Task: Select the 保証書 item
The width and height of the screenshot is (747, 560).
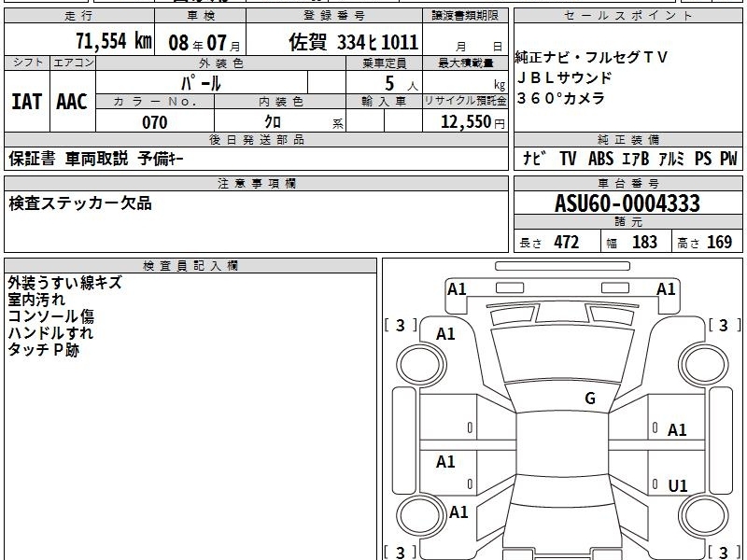Action: 32,159
